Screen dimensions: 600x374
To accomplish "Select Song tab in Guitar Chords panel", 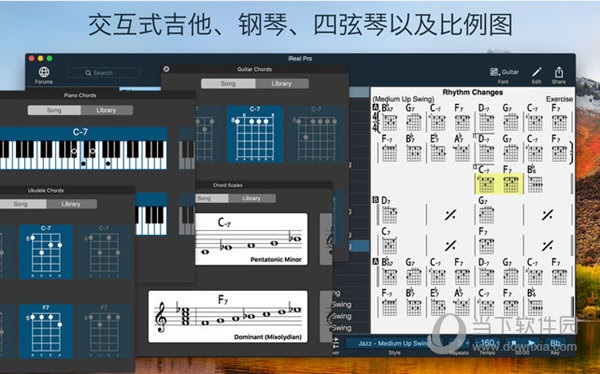I will click(x=228, y=83).
